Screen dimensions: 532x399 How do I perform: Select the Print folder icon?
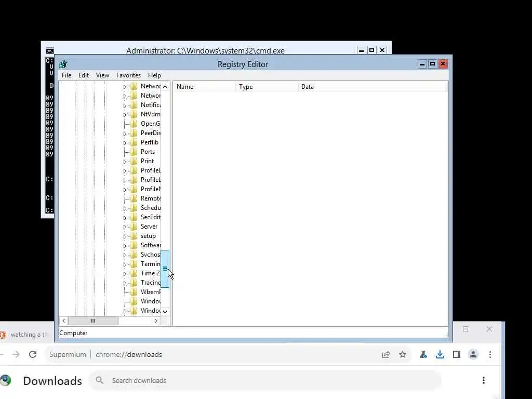pyautogui.click(x=134, y=161)
